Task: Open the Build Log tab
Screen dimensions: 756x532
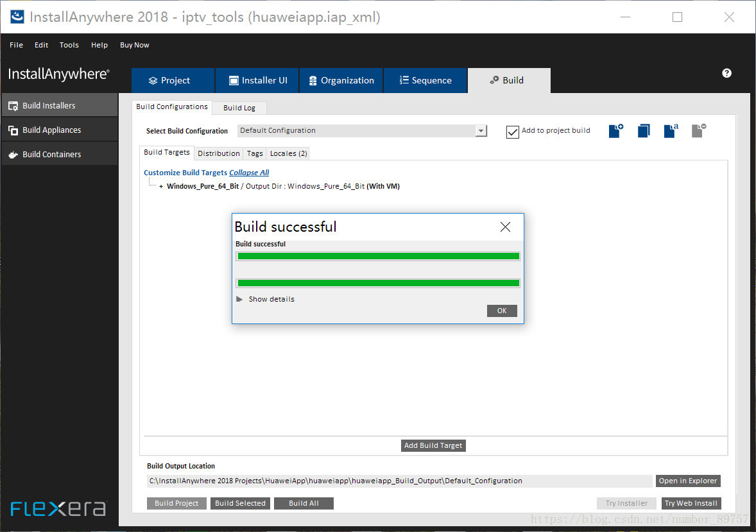Action: (239, 108)
